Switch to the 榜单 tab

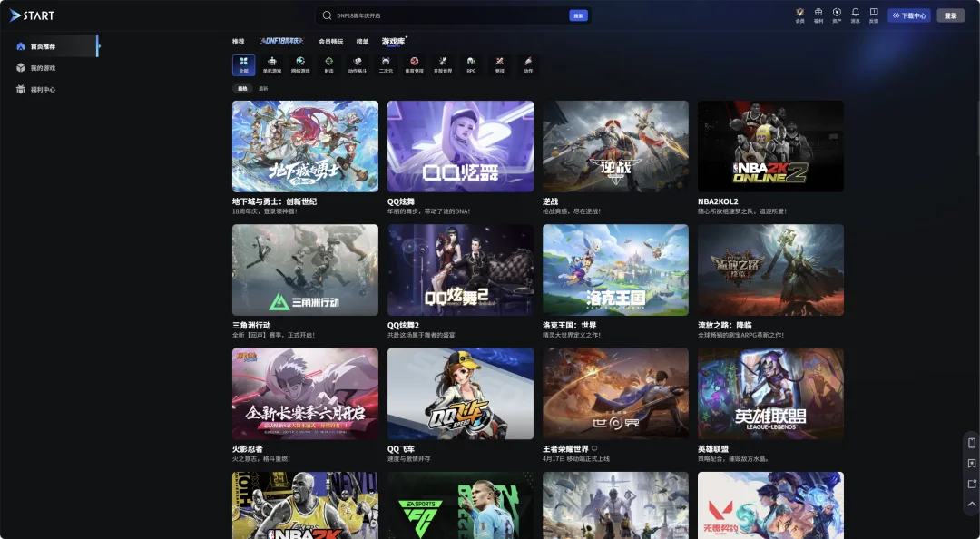[x=362, y=42]
